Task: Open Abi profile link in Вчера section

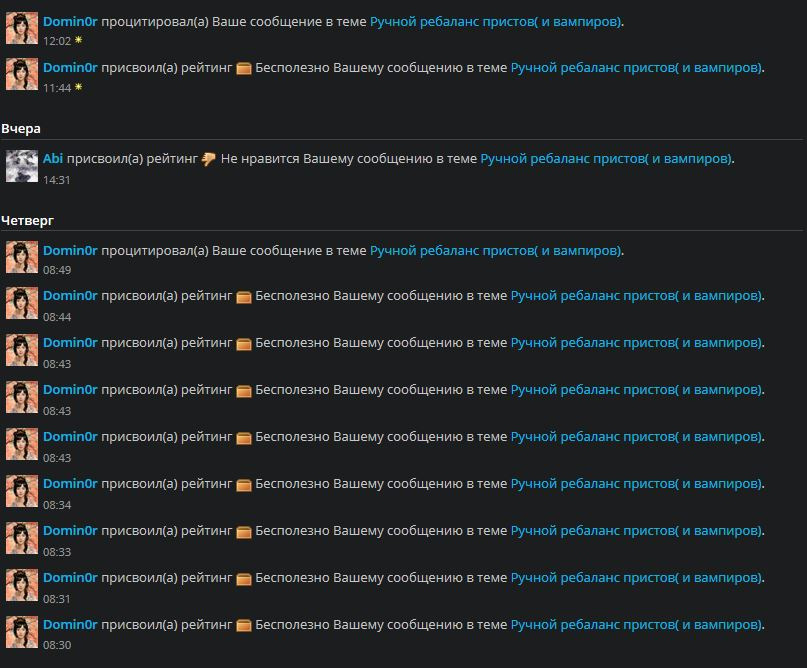Action: pyautogui.click(x=53, y=159)
